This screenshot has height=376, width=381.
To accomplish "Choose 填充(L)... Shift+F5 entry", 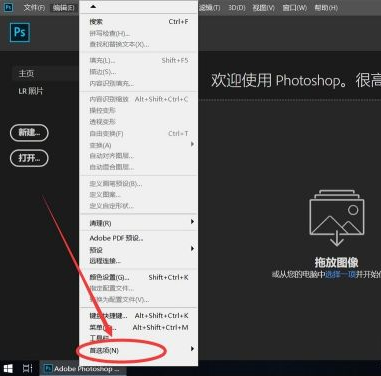I will 138,60.
